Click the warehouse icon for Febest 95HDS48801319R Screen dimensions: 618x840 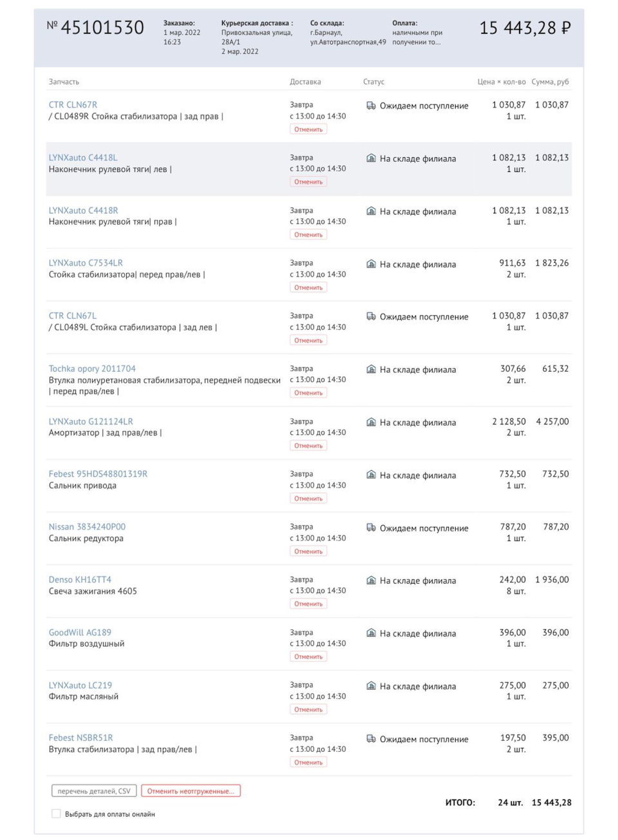click(371, 475)
